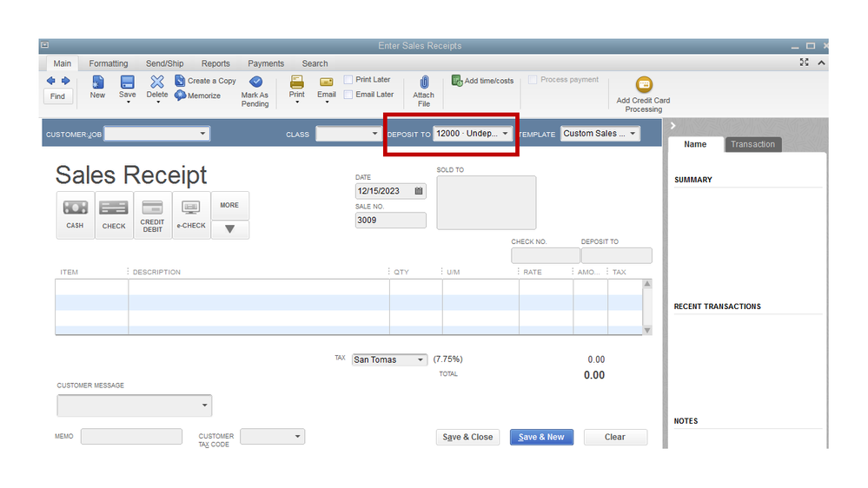
Task: Click first row Item cell
Action: (91, 287)
